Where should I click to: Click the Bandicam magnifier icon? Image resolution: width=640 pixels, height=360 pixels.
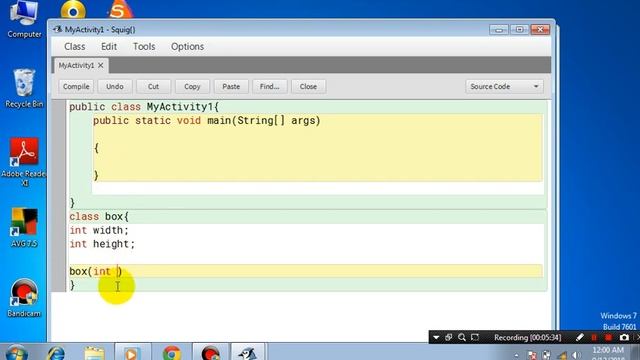(462, 338)
